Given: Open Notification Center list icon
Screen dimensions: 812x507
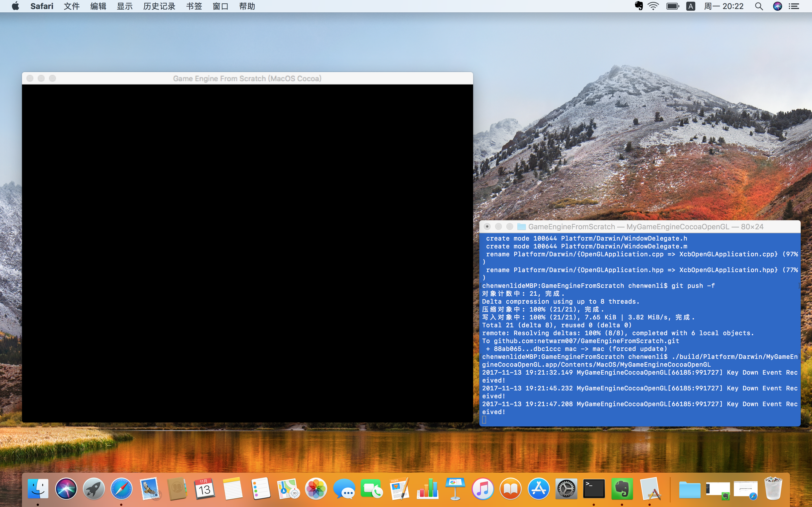Looking at the screenshot, I should click(794, 6).
